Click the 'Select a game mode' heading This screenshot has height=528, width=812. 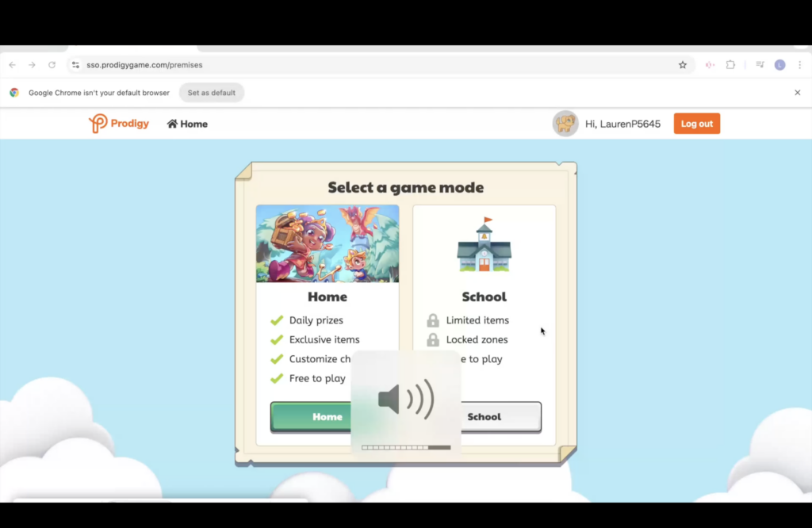coord(405,187)
